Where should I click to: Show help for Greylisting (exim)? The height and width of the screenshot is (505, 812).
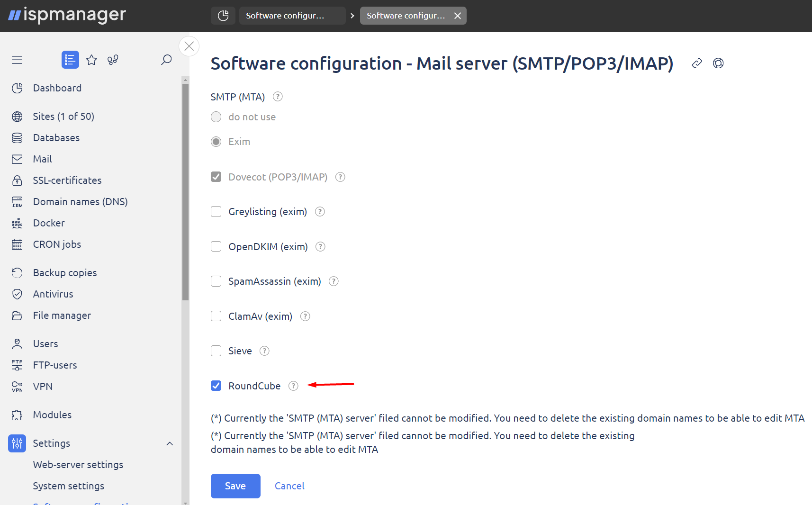[320, 212]
